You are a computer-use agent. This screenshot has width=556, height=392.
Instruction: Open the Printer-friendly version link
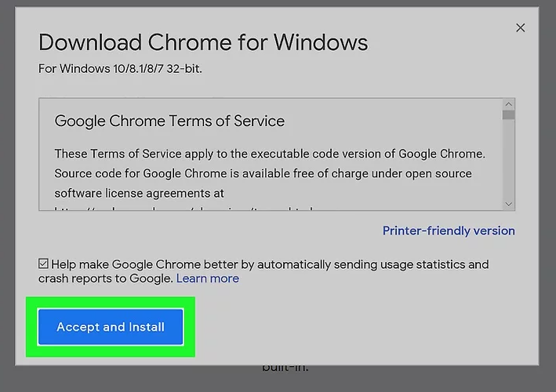[449, 230]
